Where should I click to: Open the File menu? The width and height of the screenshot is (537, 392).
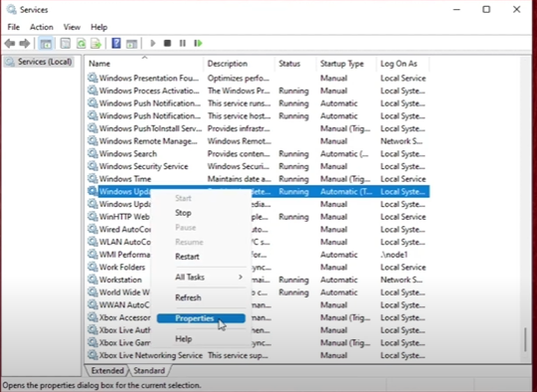coord(13,27)
